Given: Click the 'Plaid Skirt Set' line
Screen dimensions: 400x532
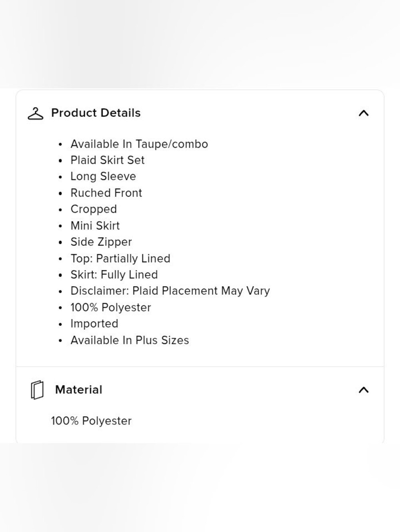Looking at the screenshot, I should point(108,160).
